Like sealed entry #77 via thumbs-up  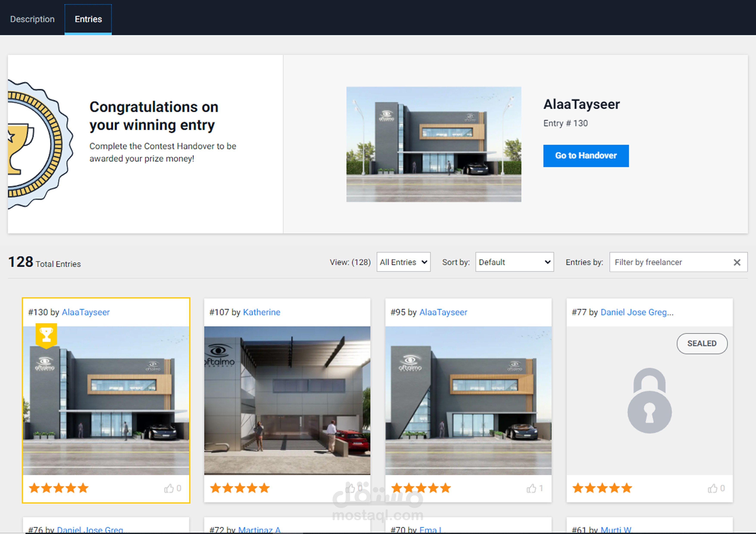click(x=712, y=488)
